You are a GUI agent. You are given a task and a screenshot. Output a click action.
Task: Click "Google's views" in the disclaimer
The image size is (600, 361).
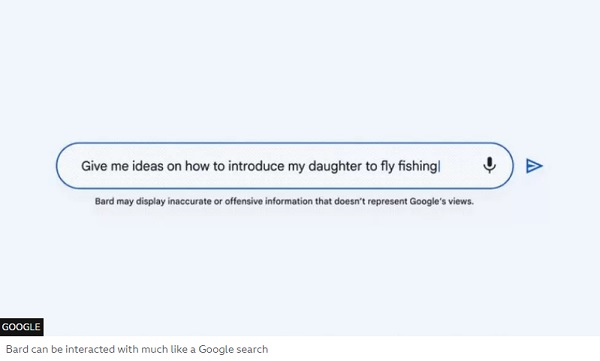[441, 201]
